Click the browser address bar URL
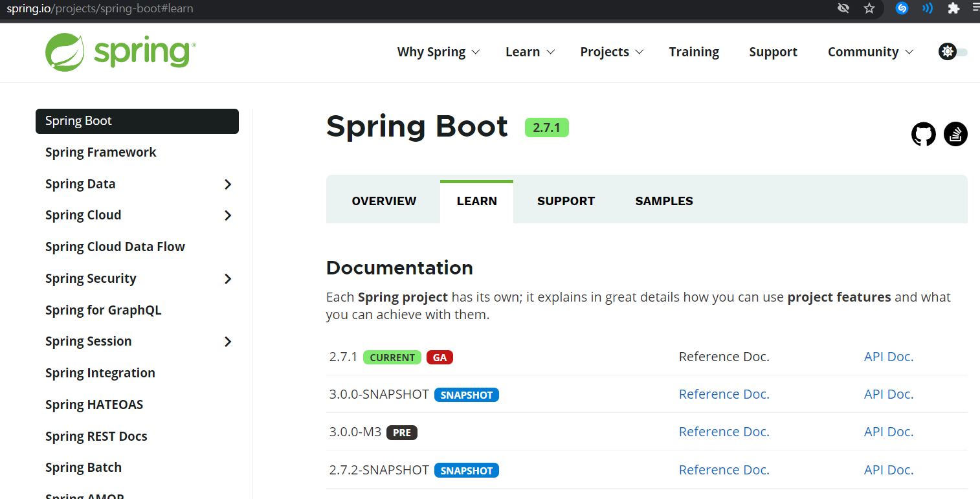 (100, 8)
